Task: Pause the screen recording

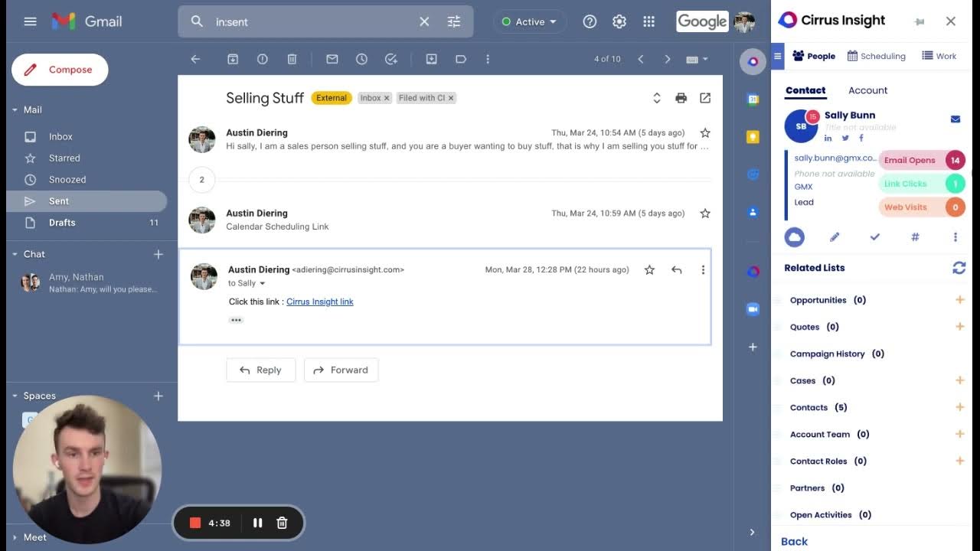Action: [257, 523]
